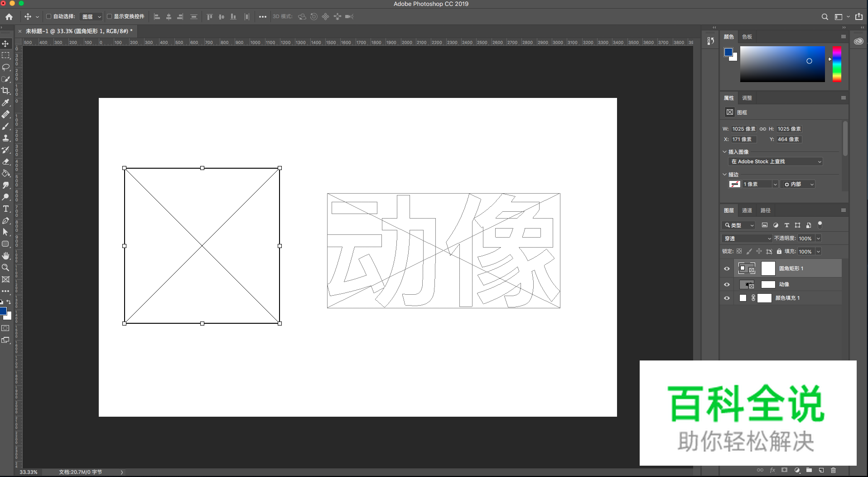Switch to the 通道 tab
868x477 pixels.
tap(747, 210)
